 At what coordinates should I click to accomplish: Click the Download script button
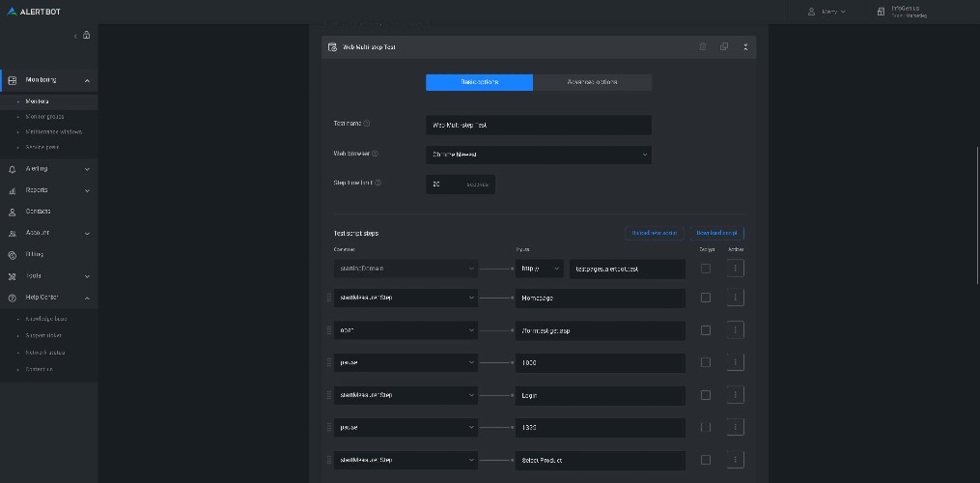click(x=716, y=233)
